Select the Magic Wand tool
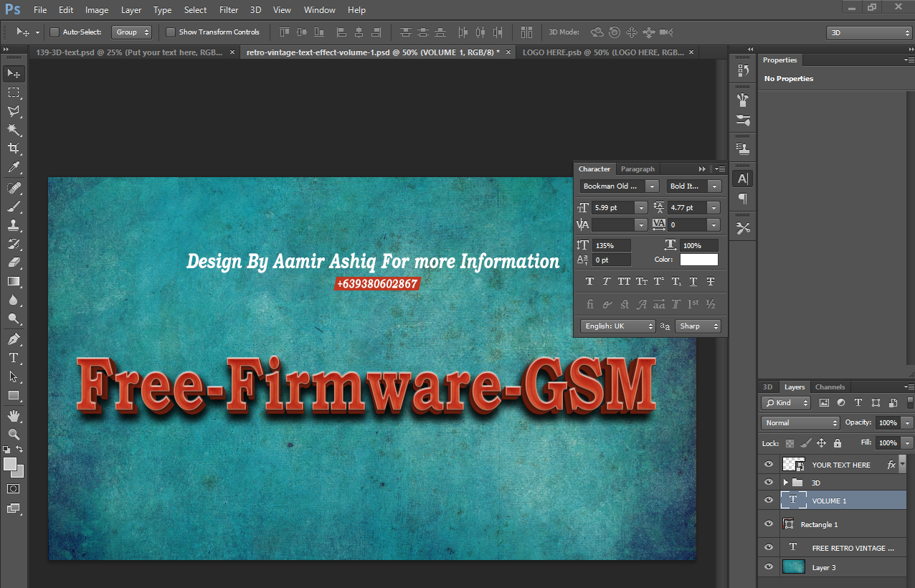Image resolution: width=915 pixels, height=588 pixels. point(14,130)
